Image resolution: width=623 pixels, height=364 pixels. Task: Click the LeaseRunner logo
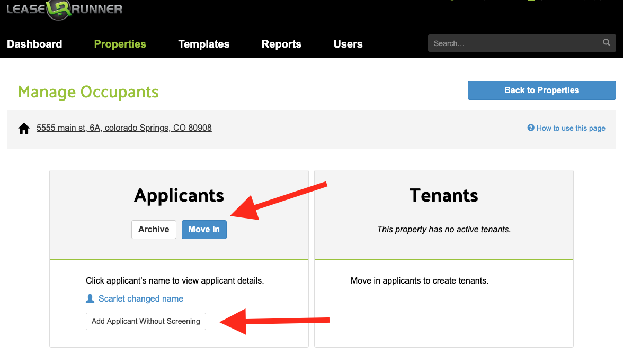64,10
